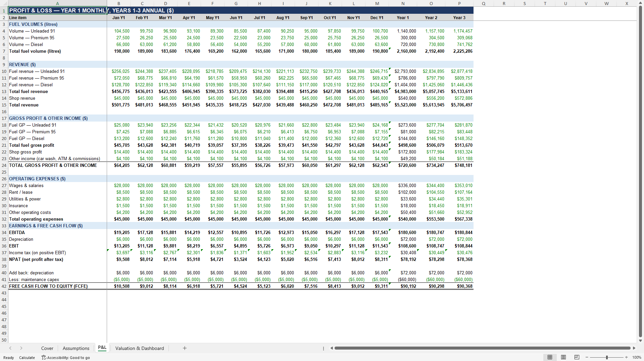Image resolution: width=644 pixels, height=361 pixels.
Task: Select 'FUEL VOLUMES (litres)' section cell
Action: tap(57, 24)
